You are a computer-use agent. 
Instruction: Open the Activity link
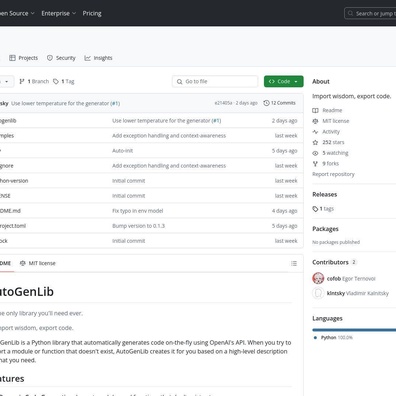331,132
